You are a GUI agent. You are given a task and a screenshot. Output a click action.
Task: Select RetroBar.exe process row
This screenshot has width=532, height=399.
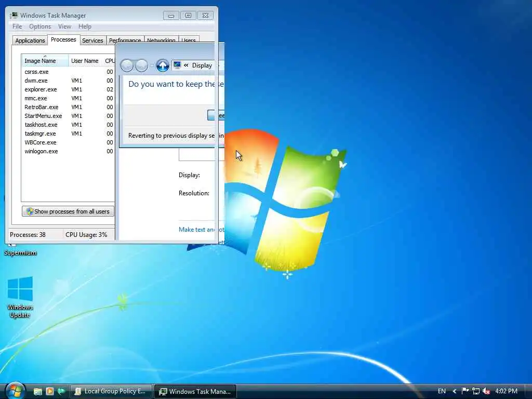coord(69,107)
